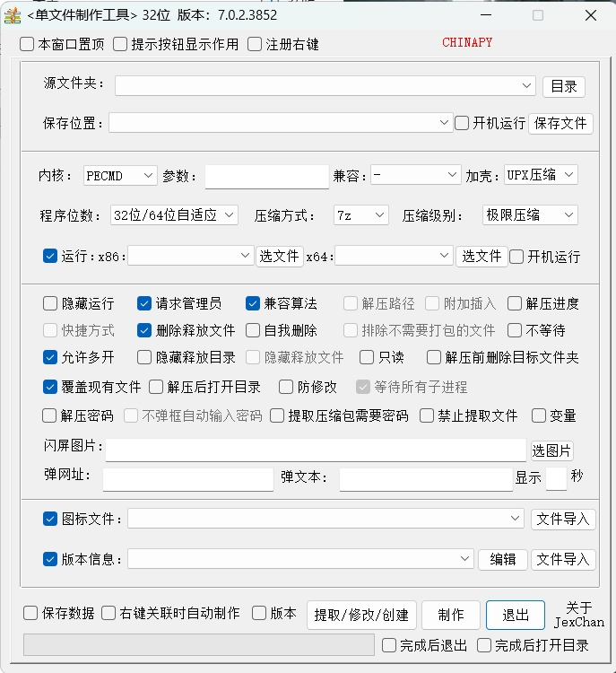The image size is (616, 673).
Task: Click 提取/修改/创建 button
Action: pos(361,615)
